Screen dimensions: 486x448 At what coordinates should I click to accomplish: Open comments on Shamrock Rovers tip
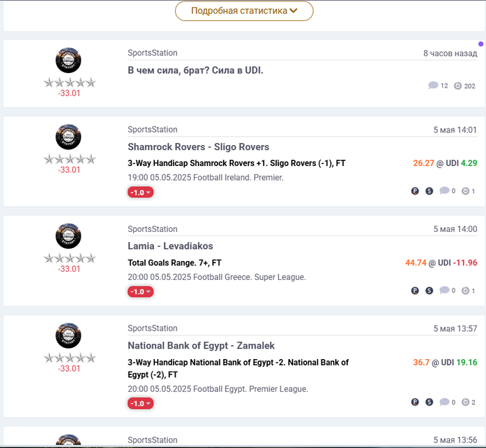pyautogui.click(x=444, y=191)
